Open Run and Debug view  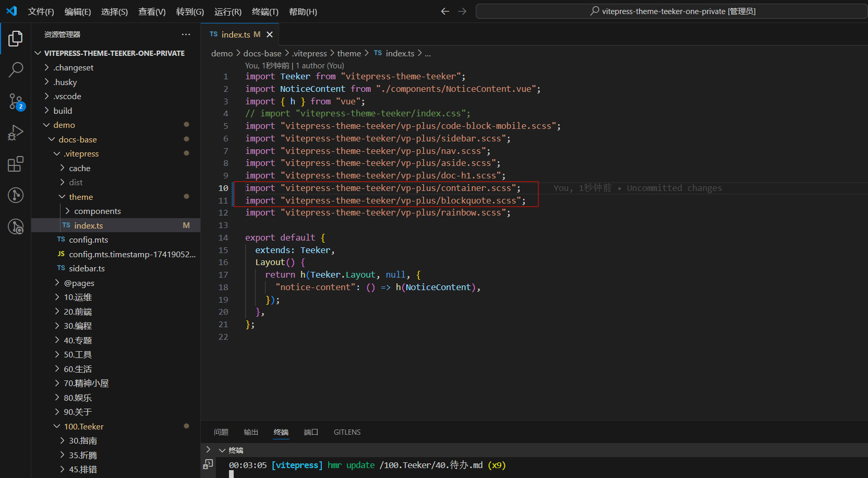(x=16, y=133)
